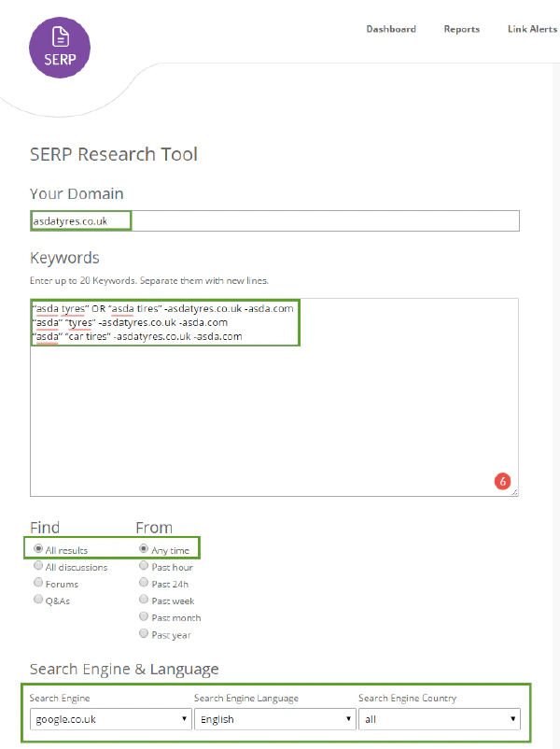Select the Past week radio button
The width and height of the screenshot is (560, 749).
pos(144,600)
